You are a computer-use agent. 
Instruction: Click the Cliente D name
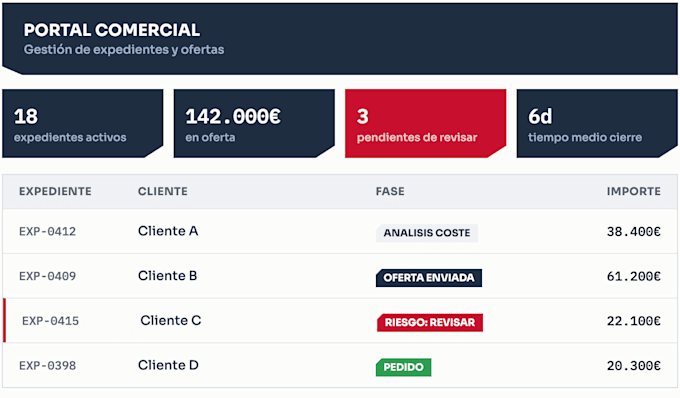click(x=168, y=365)
